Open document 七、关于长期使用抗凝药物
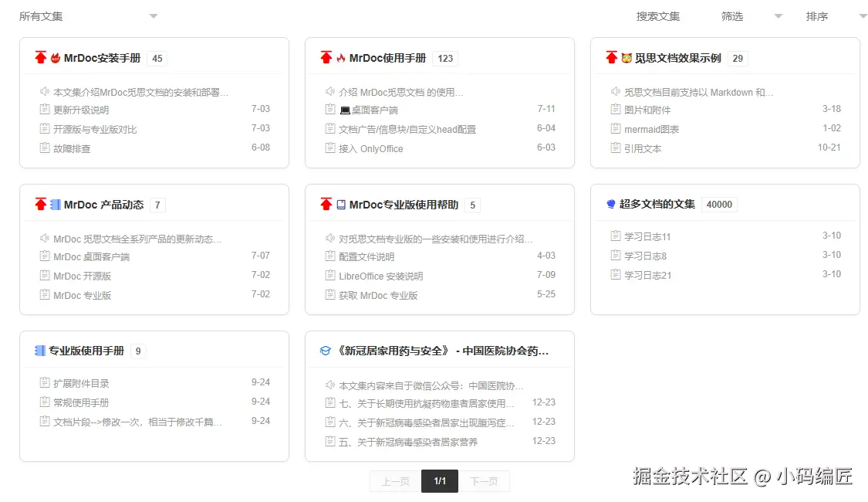This screenshot has height=502, width=868. pos(426,403)
